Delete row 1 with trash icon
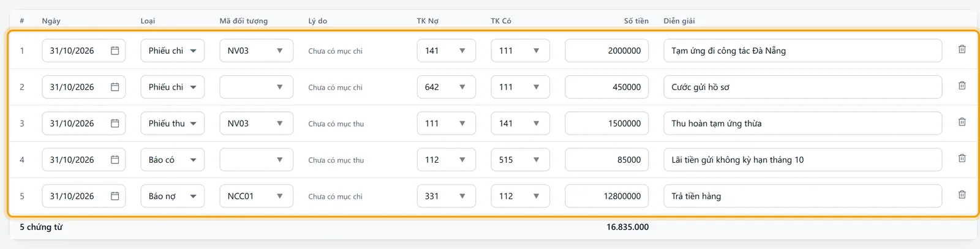 coord(962,50)
